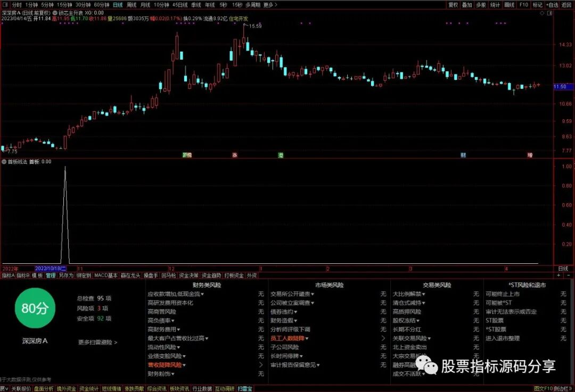Click the green 80分 score circle

(35, 308)
